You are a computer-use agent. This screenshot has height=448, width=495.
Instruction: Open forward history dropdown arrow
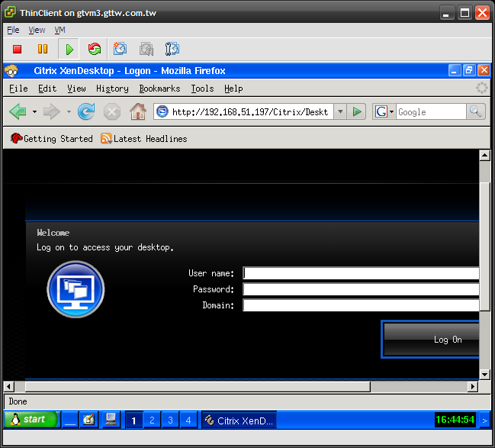[x=69, y=111]
